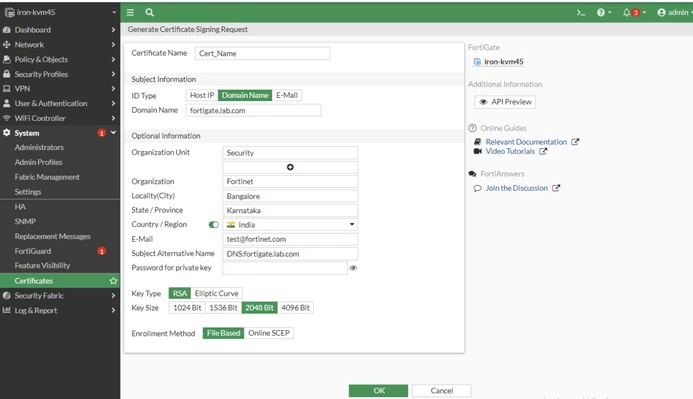Select Elliptic Curve key type

(x=217, y=293)
